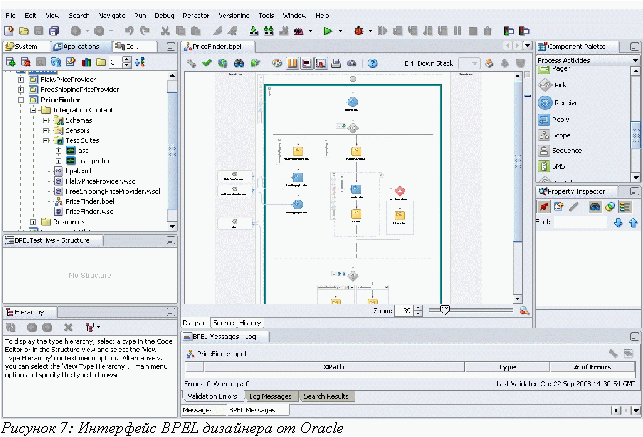Expand the FreeShippingPriceProvider project node
The width and height of the screenshot is (643, 437).
point(20,88)
